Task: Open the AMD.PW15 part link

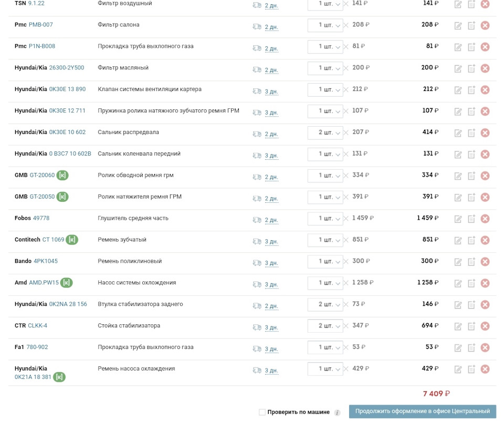Action: (44, 283)
